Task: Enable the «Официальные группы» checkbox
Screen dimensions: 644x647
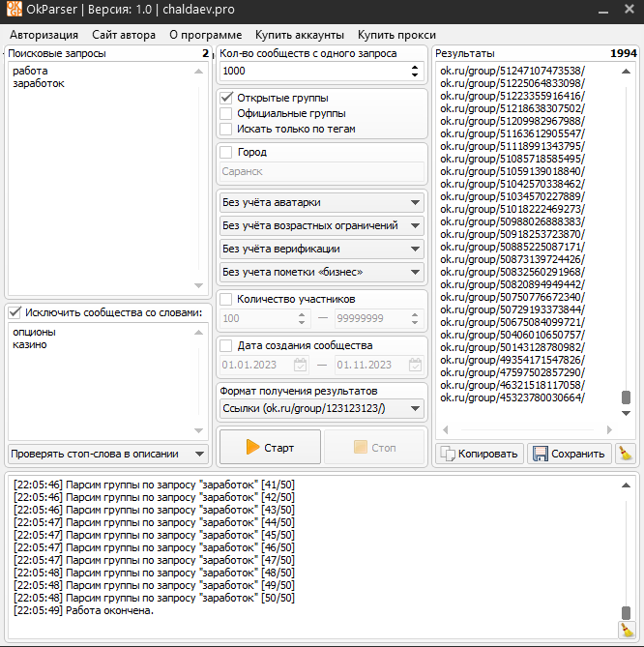Action: [x=226, y=113]
